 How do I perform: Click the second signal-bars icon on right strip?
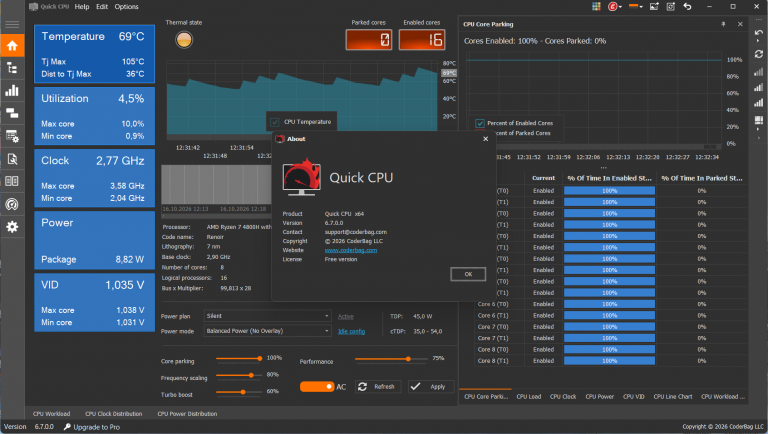coord(759,87)
